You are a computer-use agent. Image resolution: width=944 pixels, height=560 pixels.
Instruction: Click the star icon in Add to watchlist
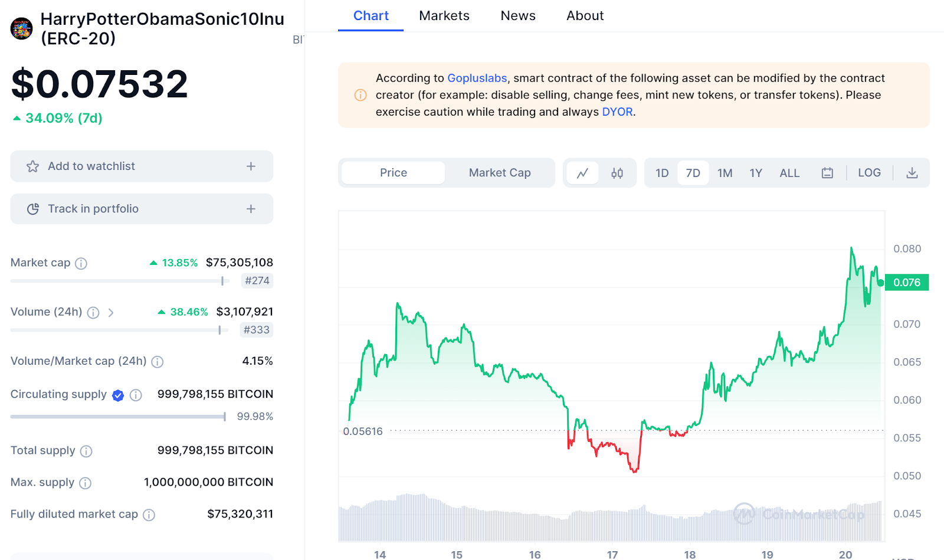click(32, 166)
